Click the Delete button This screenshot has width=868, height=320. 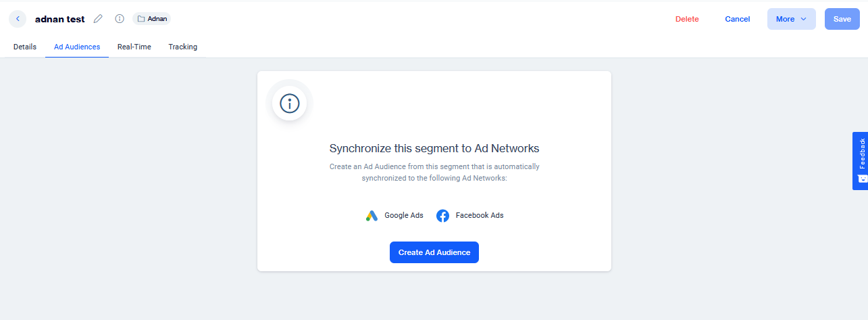click(687, 19)
